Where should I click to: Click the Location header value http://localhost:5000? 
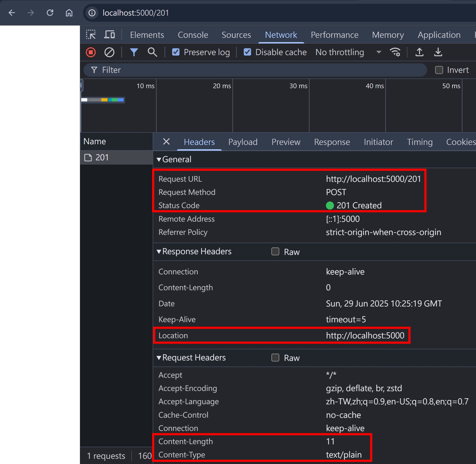pyautogui.click(x=365, y=335)
